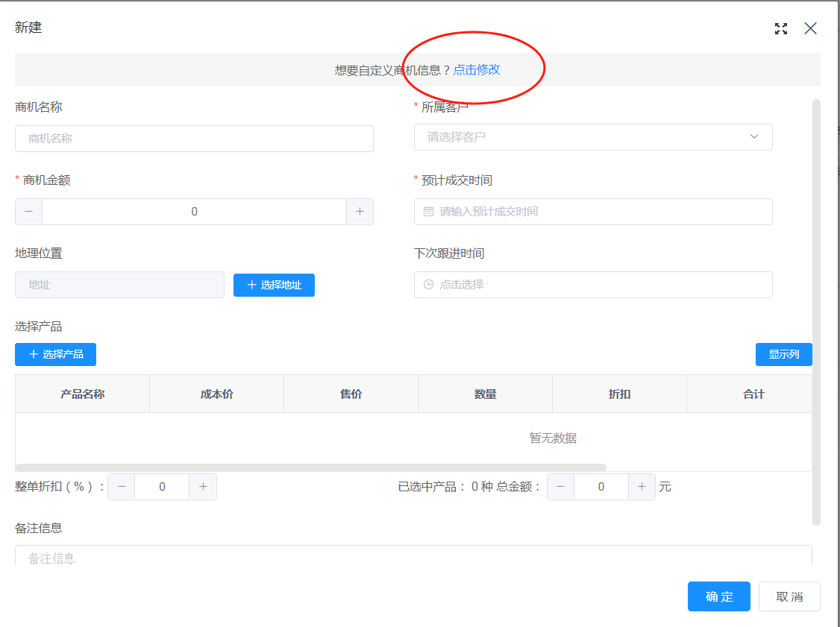
Task: Click the fullscreen expand icon
Action: click(x=781, y=29)
